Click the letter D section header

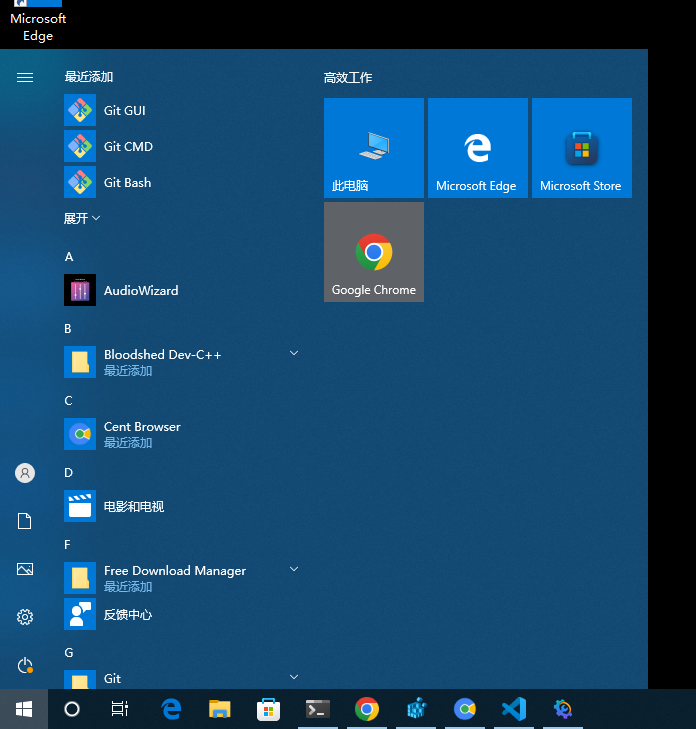[x=68, y=473]
